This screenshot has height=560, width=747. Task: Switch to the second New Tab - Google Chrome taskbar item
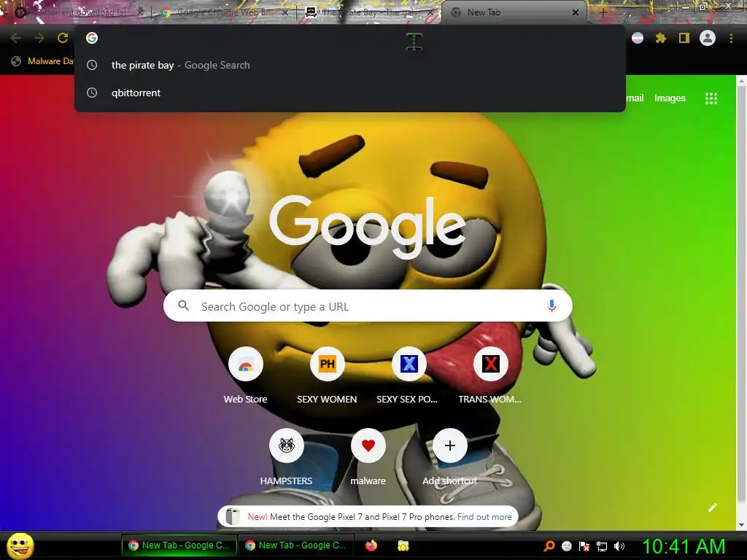[x=295, y=545]
